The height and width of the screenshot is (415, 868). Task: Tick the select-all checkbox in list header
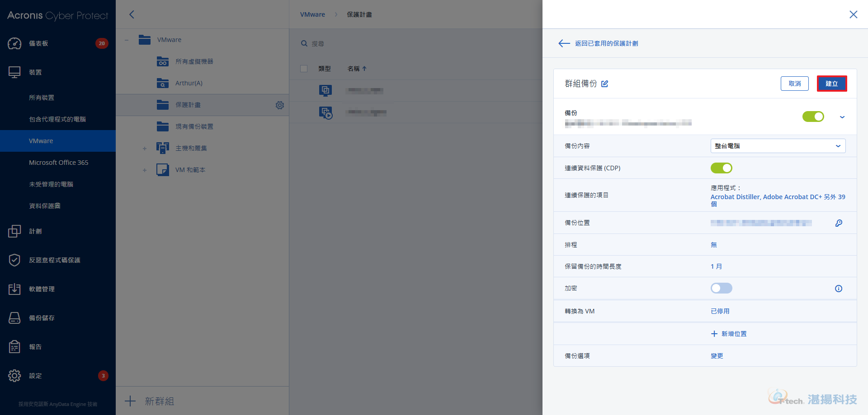point(304,69)
